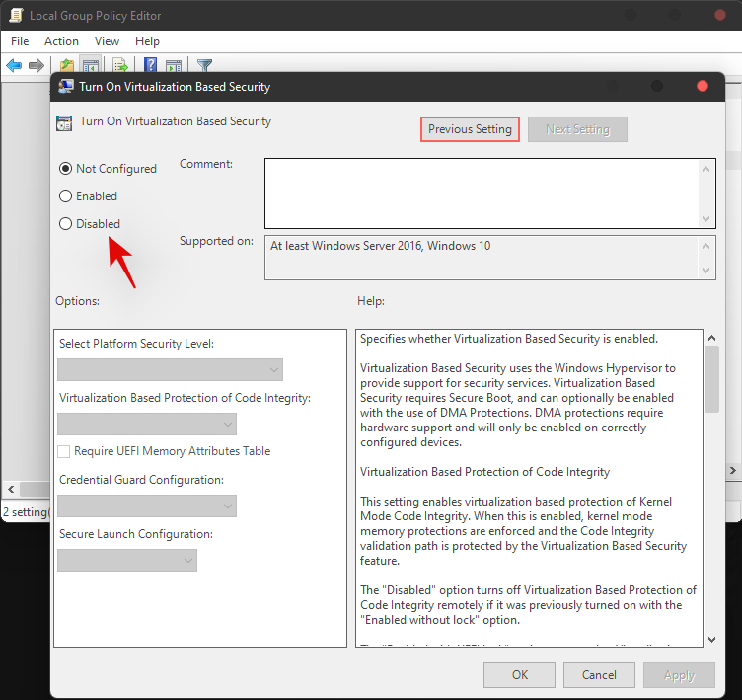Open Select Platform Security Level dropdown

click(170, 370)
